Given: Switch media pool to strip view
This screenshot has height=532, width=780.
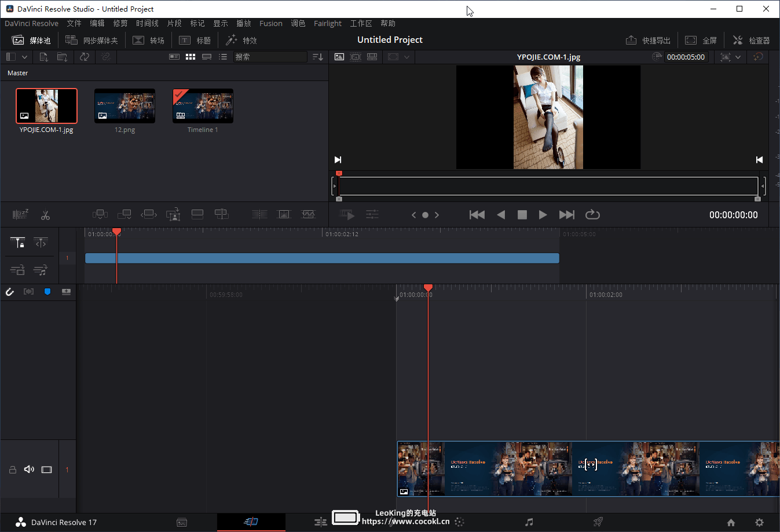Looking at the screenshot, I should click(x=207, y=57).
